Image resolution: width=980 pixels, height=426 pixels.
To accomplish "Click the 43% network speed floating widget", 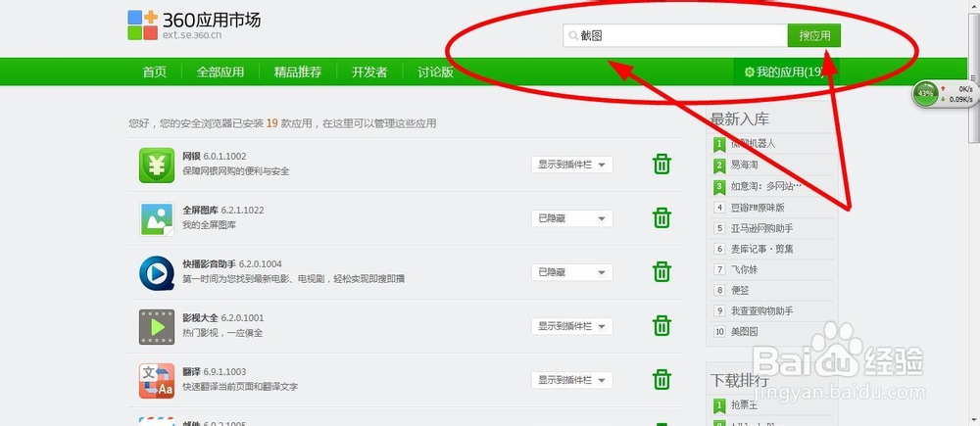I will (x=945, y=94).
